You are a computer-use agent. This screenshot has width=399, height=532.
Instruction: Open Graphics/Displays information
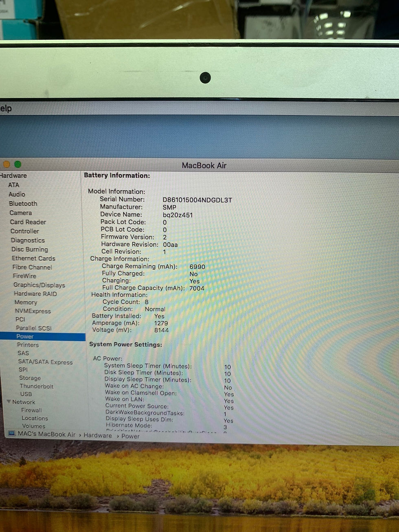[39, 285]
